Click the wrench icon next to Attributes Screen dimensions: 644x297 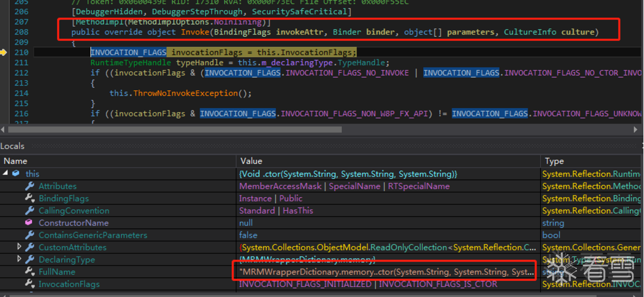30,186
